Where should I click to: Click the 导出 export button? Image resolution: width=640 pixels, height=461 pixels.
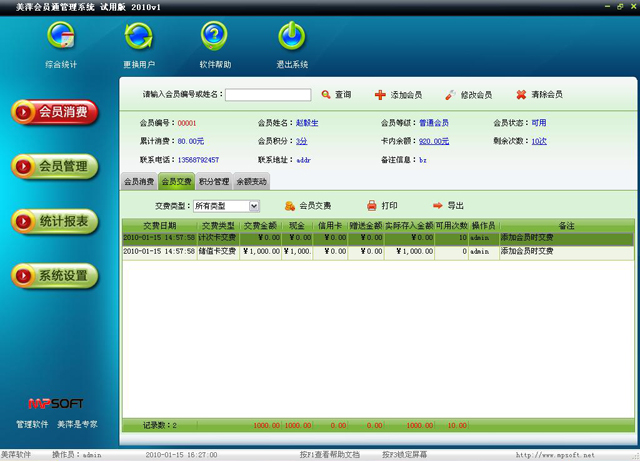[448, 205]
